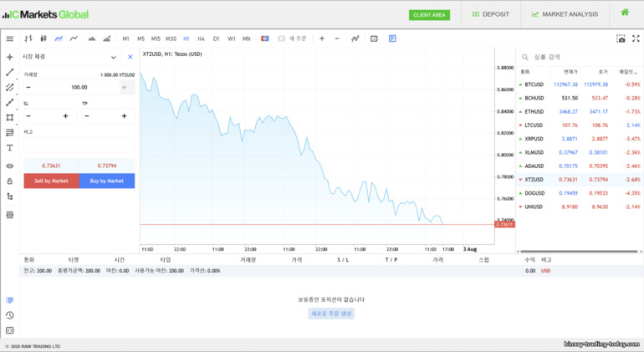
Task: Select the MN timeframe
Action: 247,38
